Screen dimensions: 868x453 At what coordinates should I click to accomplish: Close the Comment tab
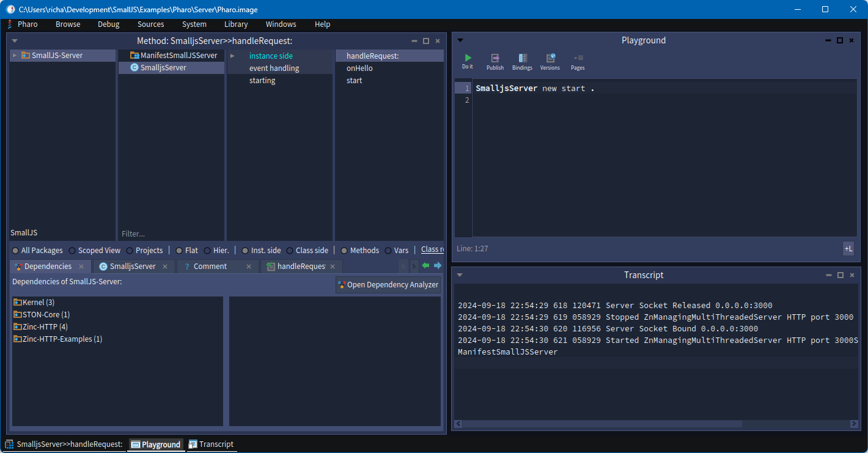click(249, 267)
